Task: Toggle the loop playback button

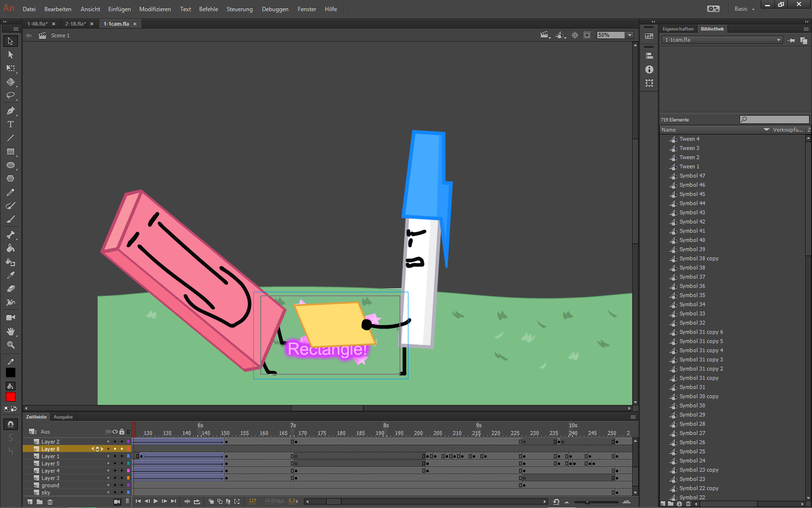Action: 197,502
